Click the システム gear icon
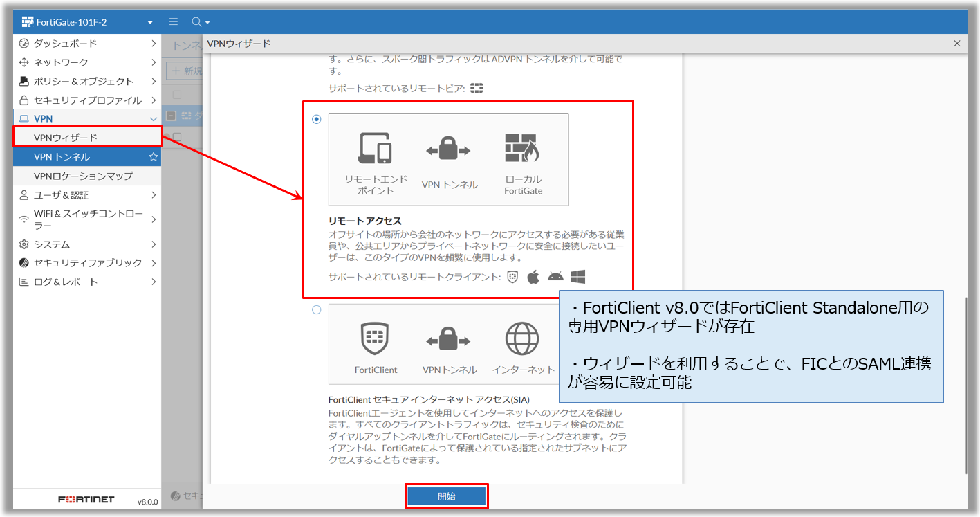Viewport: 980px width, 517px height. coord(24,244)
